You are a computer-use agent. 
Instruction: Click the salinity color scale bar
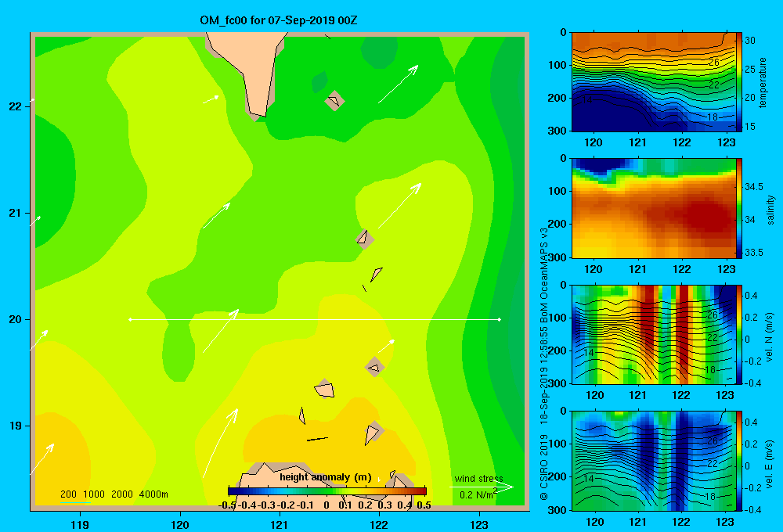739,208
